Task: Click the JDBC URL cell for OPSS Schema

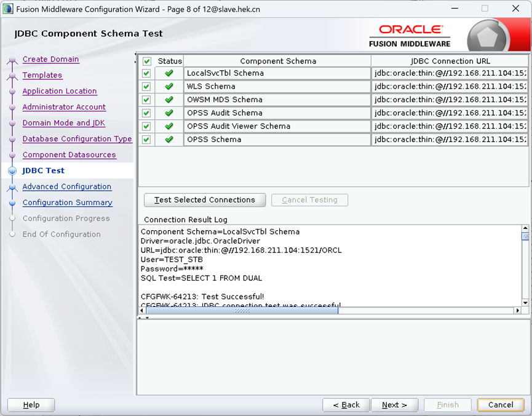Action: pyautogui.click(x=450, y=139)
